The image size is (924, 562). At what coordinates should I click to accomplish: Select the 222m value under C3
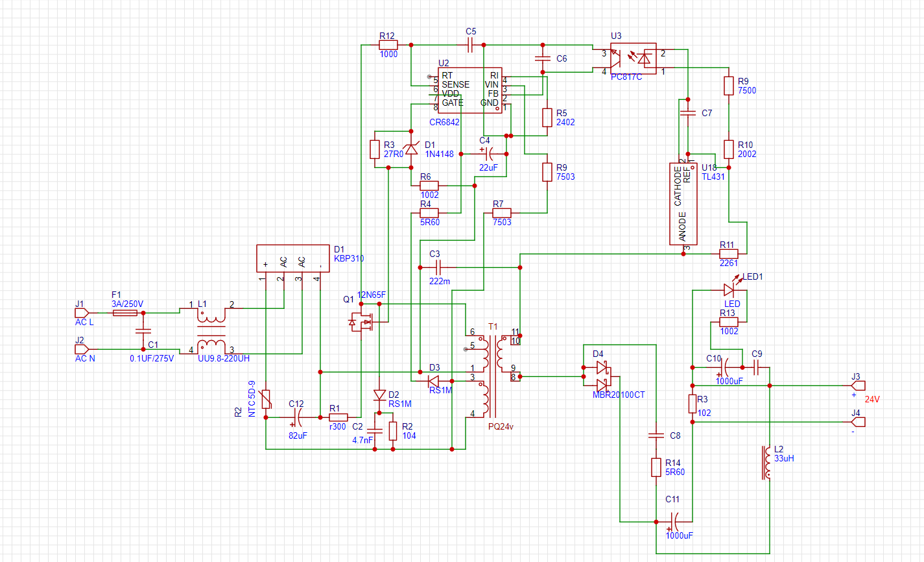coord(440,281)
